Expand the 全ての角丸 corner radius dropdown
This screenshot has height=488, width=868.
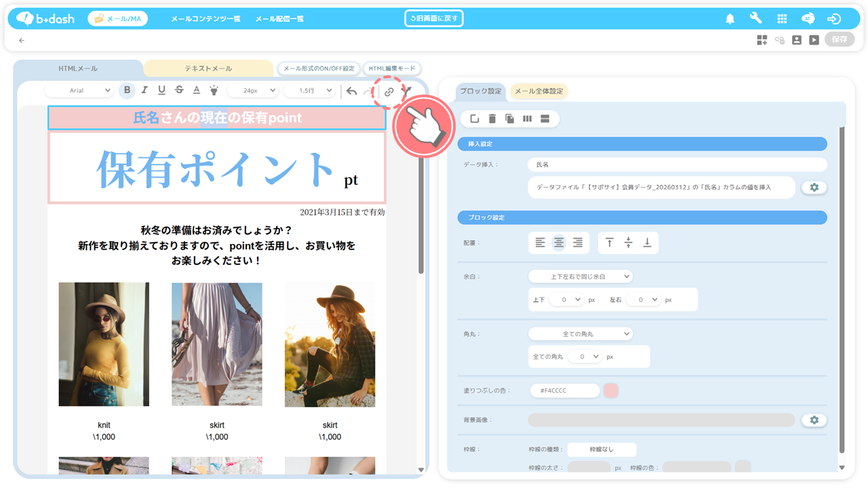click(x=580, y=333)
